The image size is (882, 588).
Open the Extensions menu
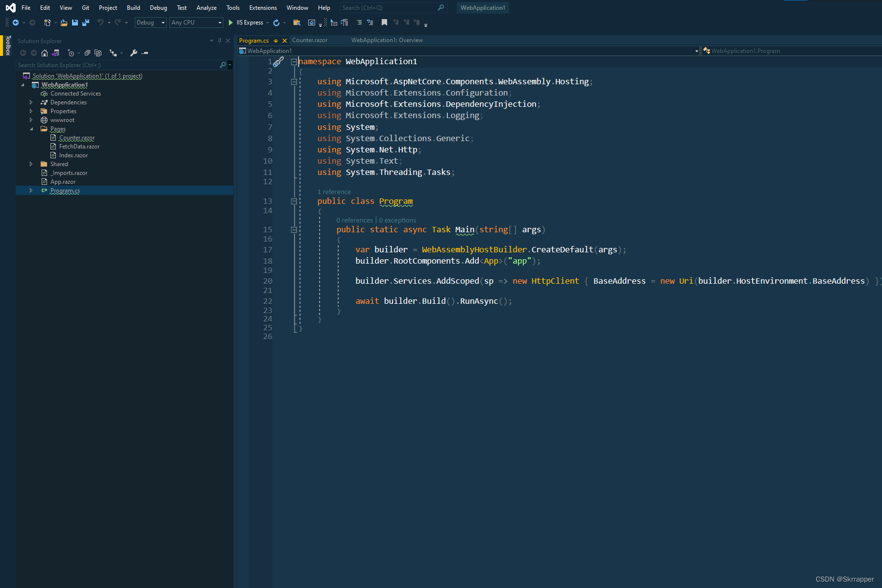click(x=263, y=8)
